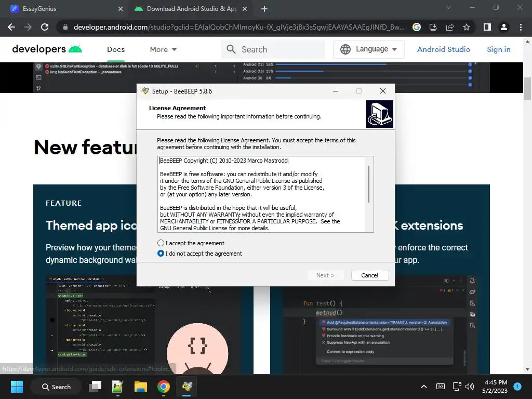
Task: Close the EssayGenius tab
Action: click(x=121, y=9)
